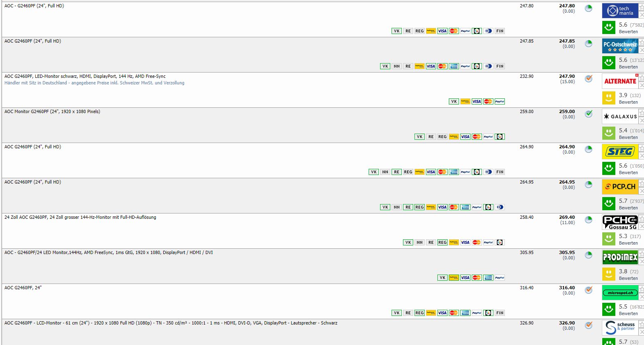The height and width of the screenshot is (345, 644).
Task: Click the yellow smiley rating for ALTERNATE
Action: coord(609,98)
